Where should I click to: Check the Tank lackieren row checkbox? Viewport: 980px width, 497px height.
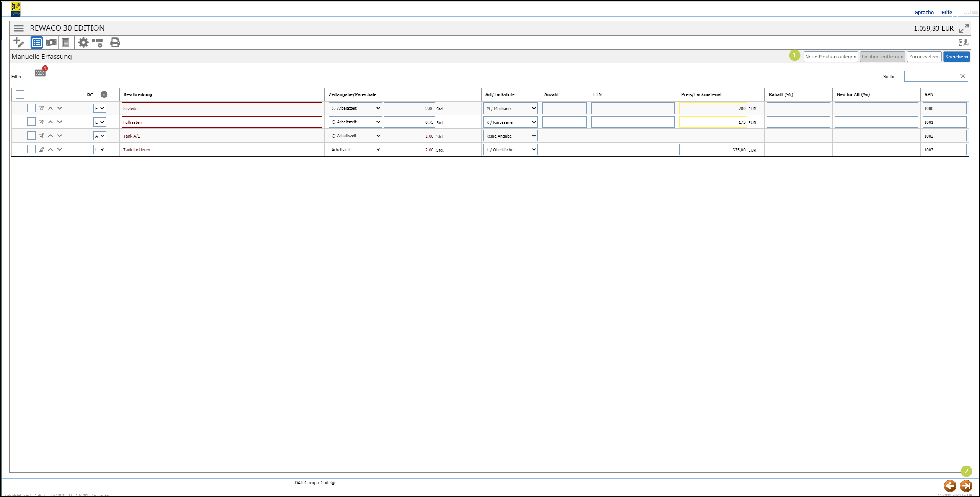tap(31, 149)
